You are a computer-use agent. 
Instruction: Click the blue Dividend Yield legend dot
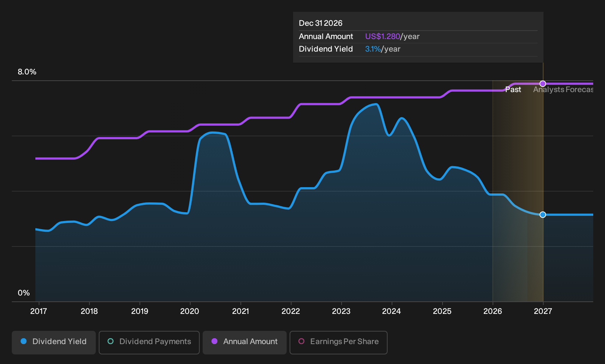tap(24, 342)
